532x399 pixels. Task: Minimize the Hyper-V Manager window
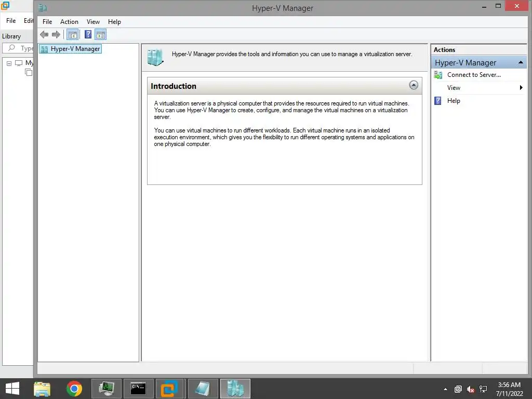click(x=484, y=6)
